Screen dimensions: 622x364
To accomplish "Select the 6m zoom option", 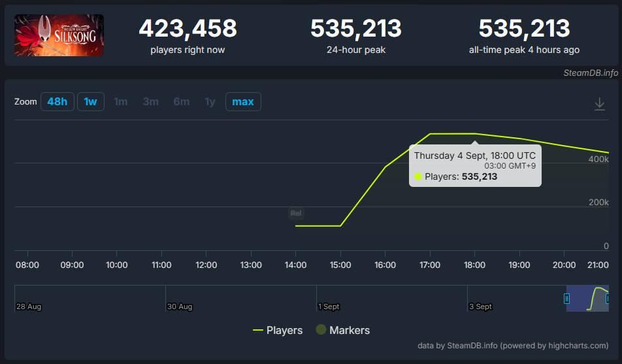I will click(x=181, y=101).
